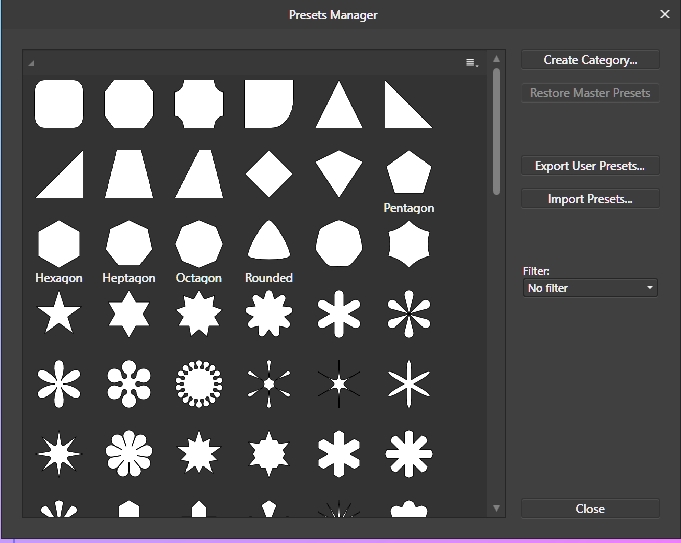Select the single rounded corner rectangle preset

pos(269,104)
